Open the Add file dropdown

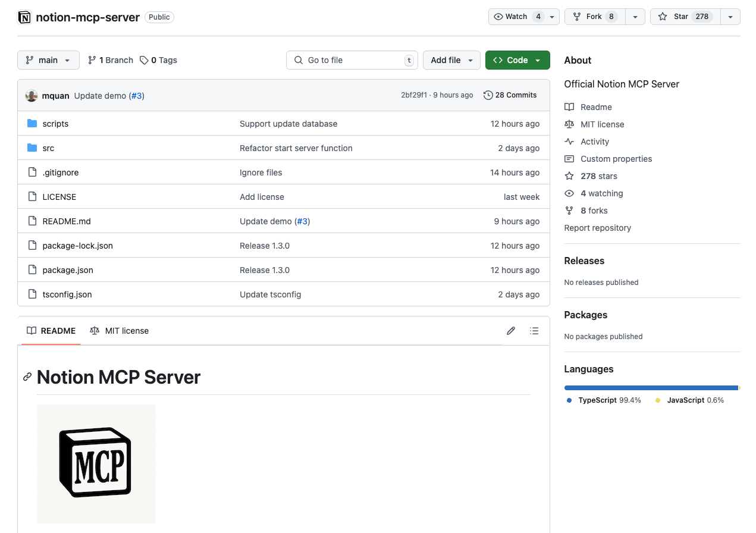pos(451,60)
